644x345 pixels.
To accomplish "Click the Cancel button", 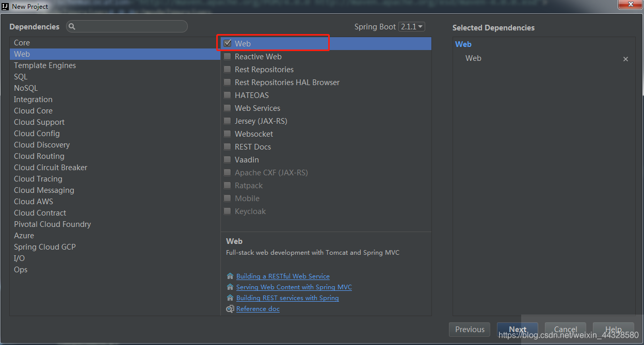I will tap(566, 330).
